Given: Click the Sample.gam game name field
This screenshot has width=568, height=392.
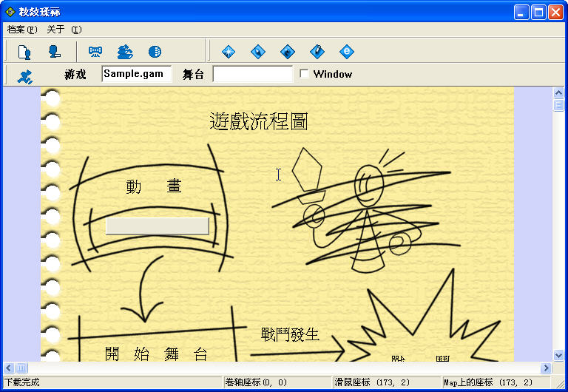Looking at the screenshot, I should click(137, 74).
